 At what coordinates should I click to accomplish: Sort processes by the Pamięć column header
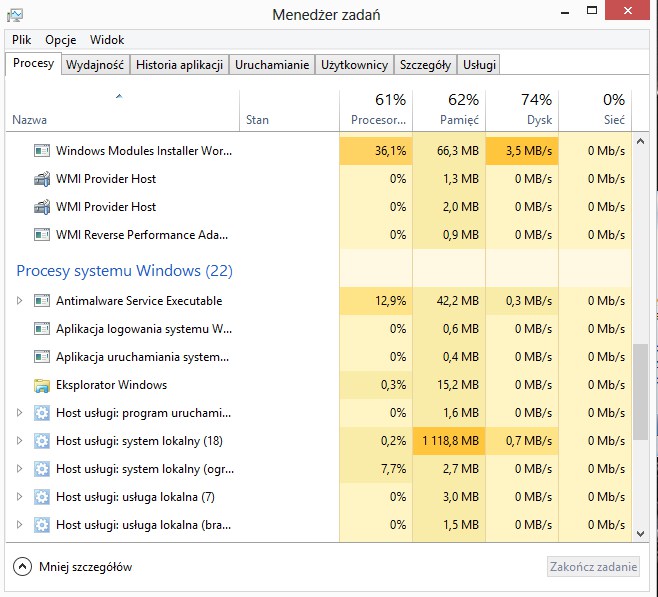[449, 110]
